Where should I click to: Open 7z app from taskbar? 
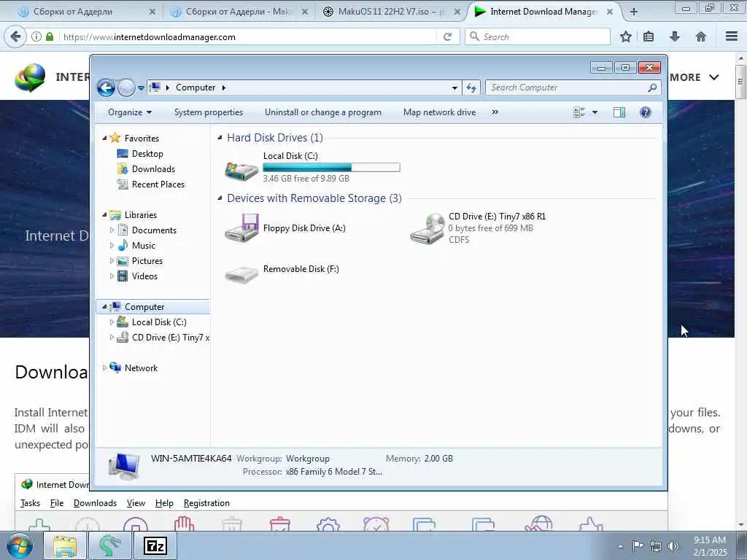pos(155,545)
